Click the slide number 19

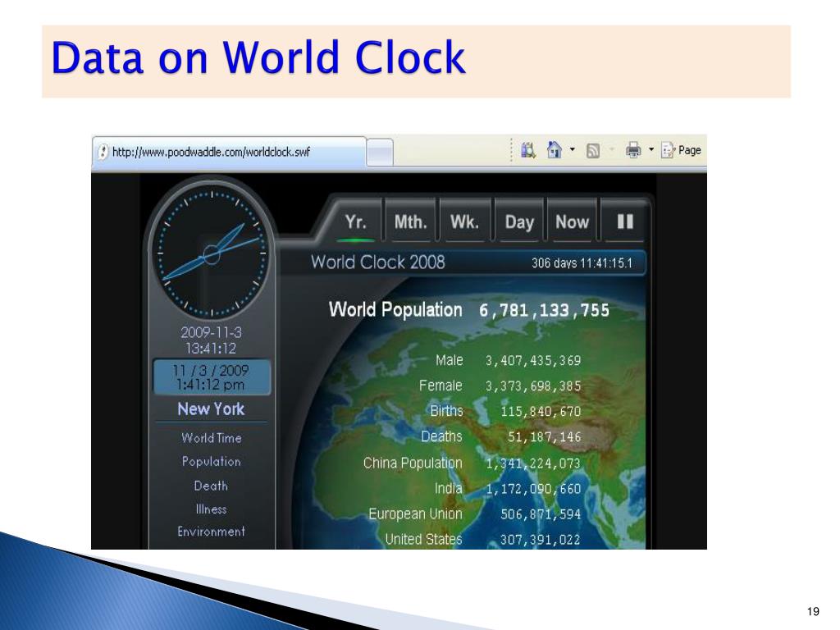[813, 611]
